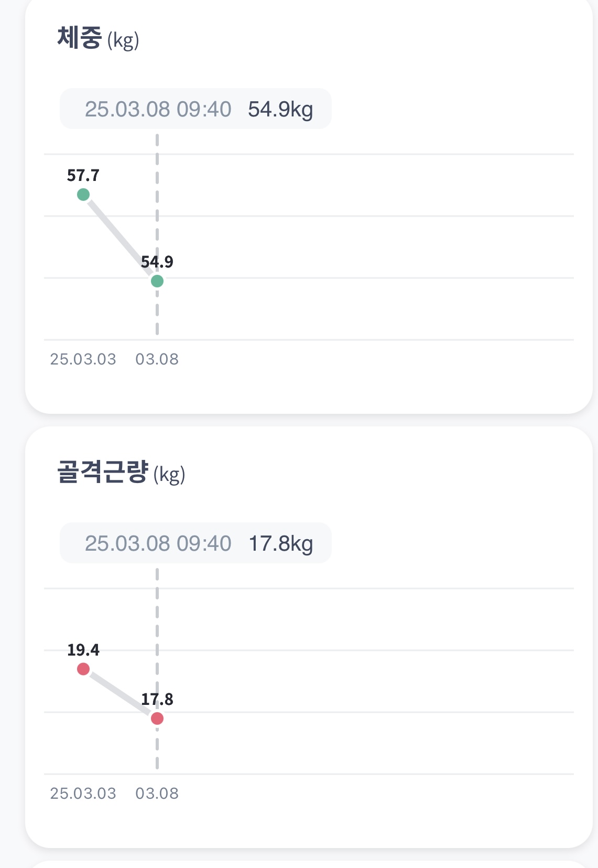Click the 17.8kg muscle mass tooltip bubble
The height and width of the screenshot is (868, 598).
(x=195, y=543)
